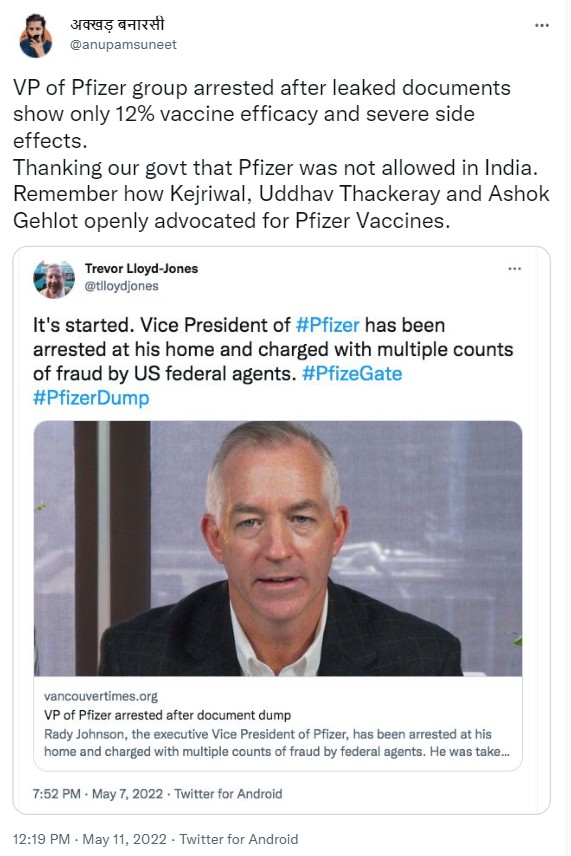Click Trevor Lloyd-Jones's profile avatar

(53, 279)
